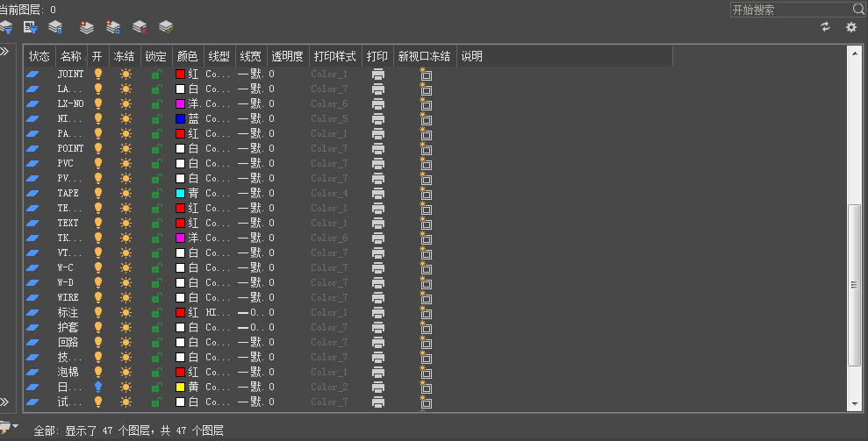The height and width of the screenshot is (441, 868).
Task: Toggle new viewport freeze for WIRE layer
Action: point(426,297)
